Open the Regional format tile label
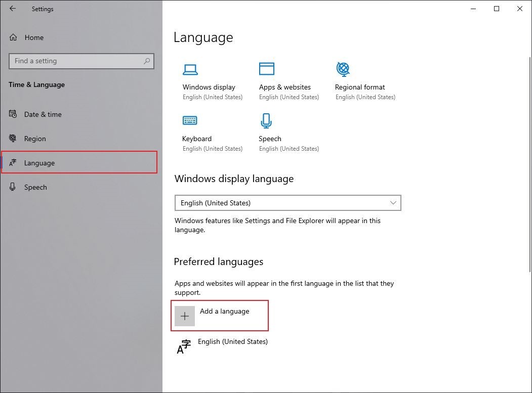The image size is (532, 393). [359, 87]
